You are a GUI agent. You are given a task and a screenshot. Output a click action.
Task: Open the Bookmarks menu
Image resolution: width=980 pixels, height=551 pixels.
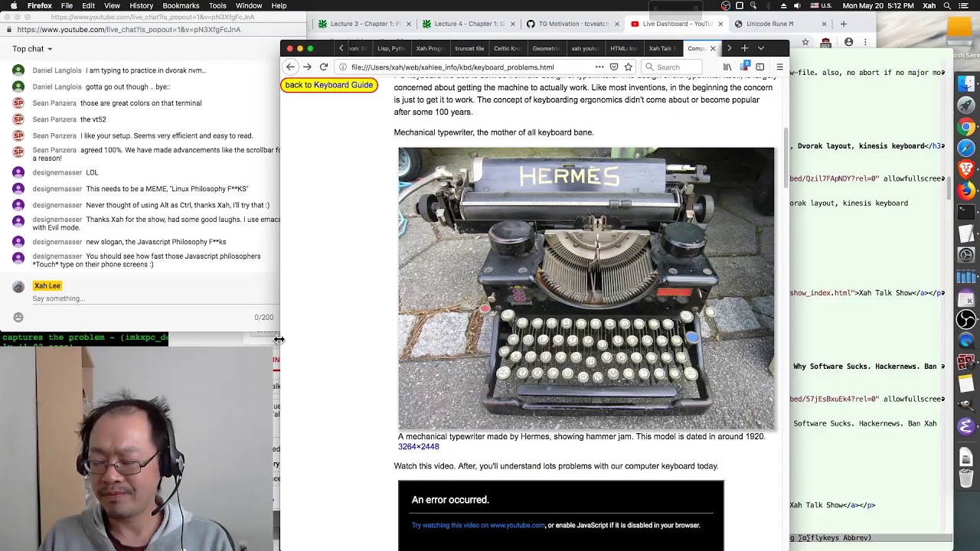pos(181,6)
